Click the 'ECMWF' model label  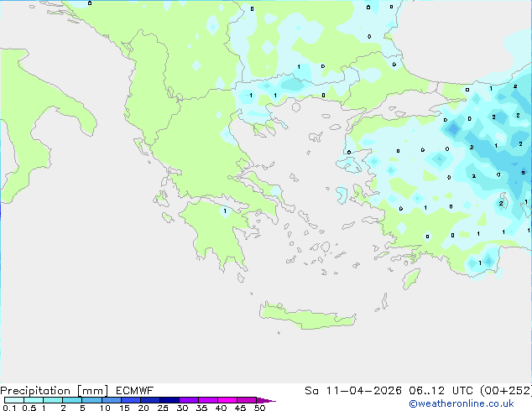(135, 391)
